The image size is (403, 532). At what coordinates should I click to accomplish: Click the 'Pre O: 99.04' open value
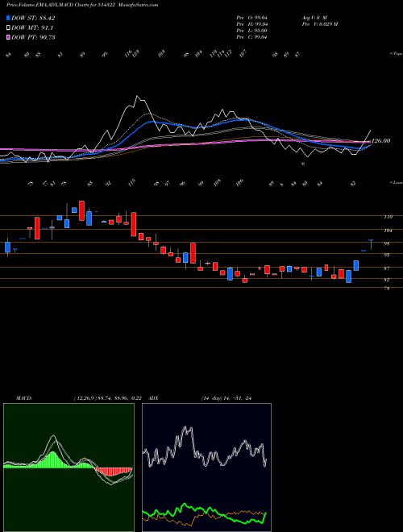(251, 17)
